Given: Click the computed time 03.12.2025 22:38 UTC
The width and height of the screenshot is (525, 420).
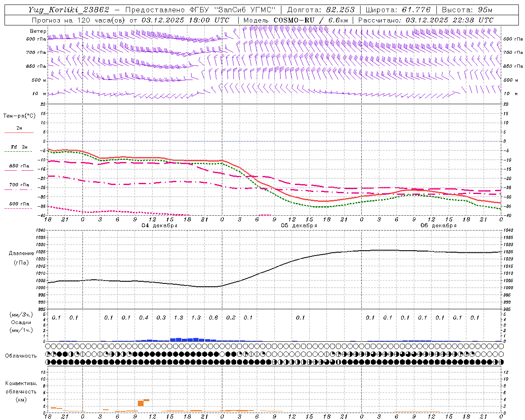Looking at the screenshot, I should 450,20.
